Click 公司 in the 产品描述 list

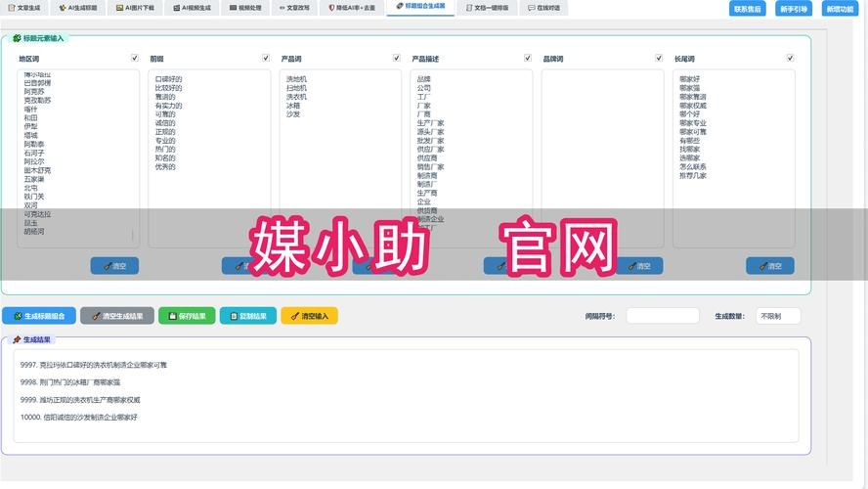(x=424, y=88)
